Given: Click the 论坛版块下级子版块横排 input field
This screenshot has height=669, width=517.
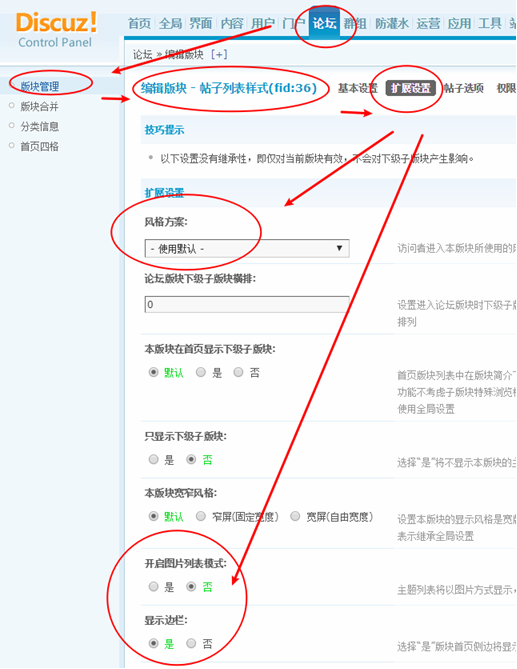Looking at the screenshot, I should click(x=247, y=304).
